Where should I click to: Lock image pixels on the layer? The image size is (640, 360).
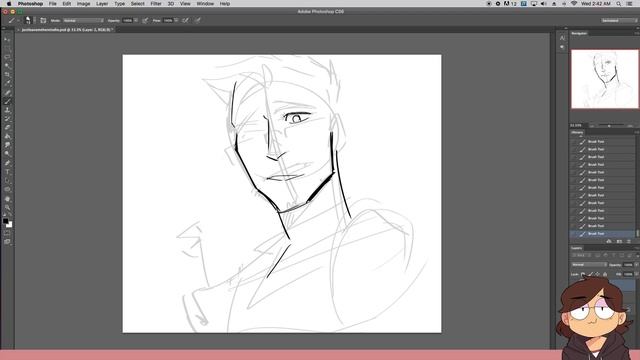[590, 274]
